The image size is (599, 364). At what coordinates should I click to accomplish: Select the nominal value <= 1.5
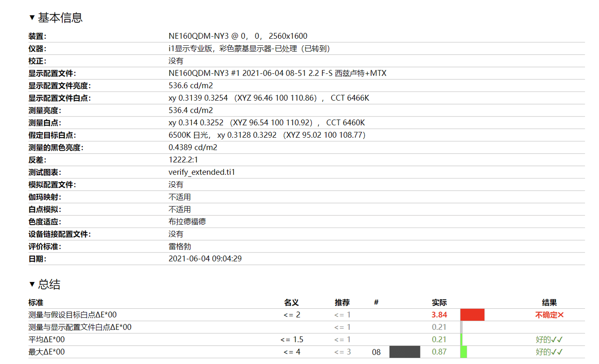tap(292, 339)
